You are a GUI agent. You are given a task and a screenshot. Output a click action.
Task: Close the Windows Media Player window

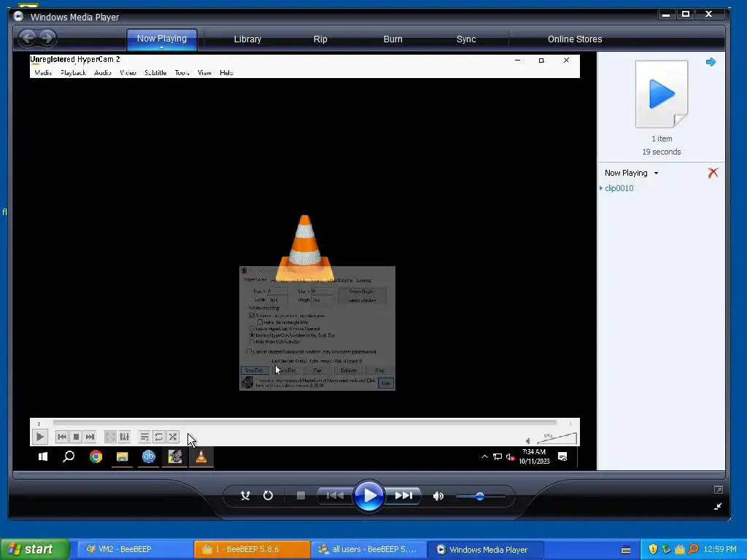click(708, 15)
